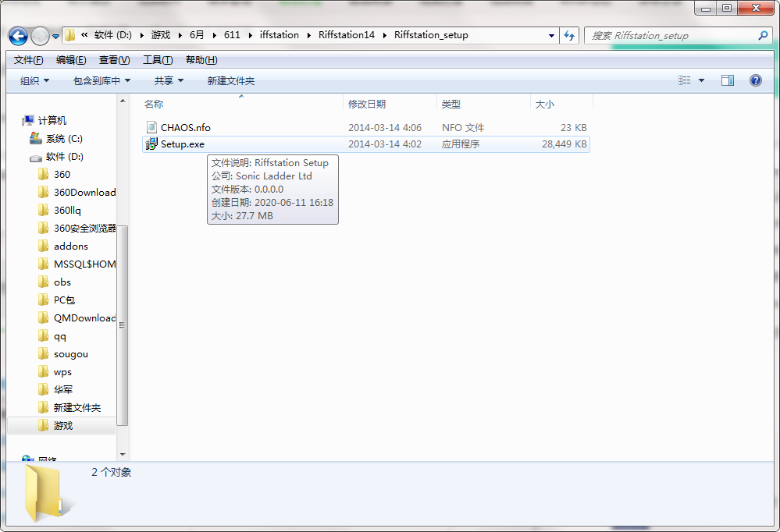Click the Riffstation14 breadcrumb segment

pos(346,35)
